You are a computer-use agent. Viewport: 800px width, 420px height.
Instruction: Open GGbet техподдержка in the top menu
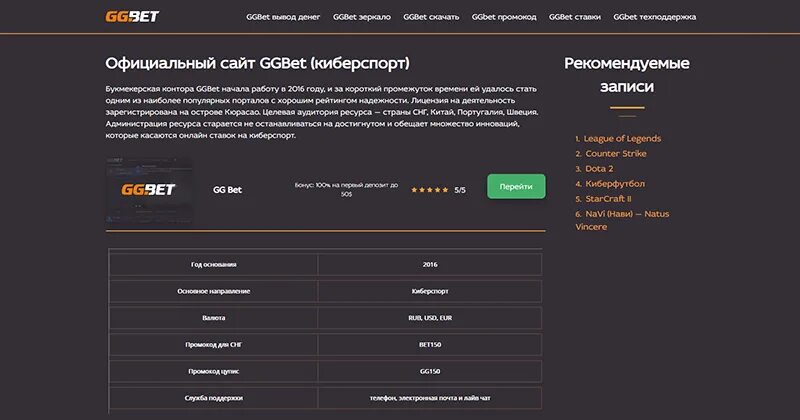pyautogui.click(x=655, y=17)
